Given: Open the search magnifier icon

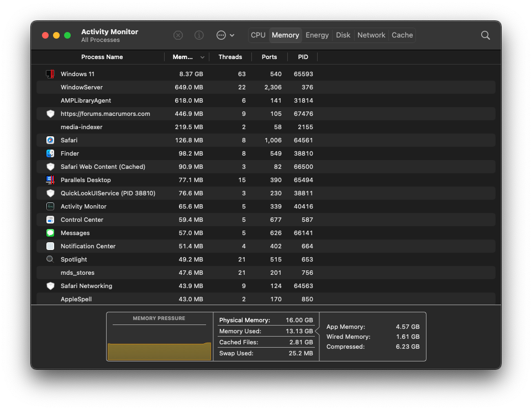Looking at the screenshot, I should (x=486, y=35).
